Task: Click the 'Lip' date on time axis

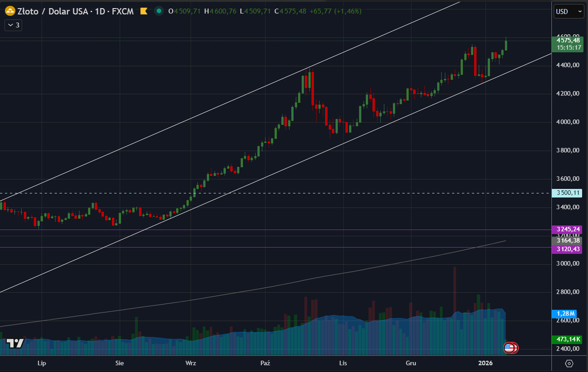Action: (x=42, y=363)
